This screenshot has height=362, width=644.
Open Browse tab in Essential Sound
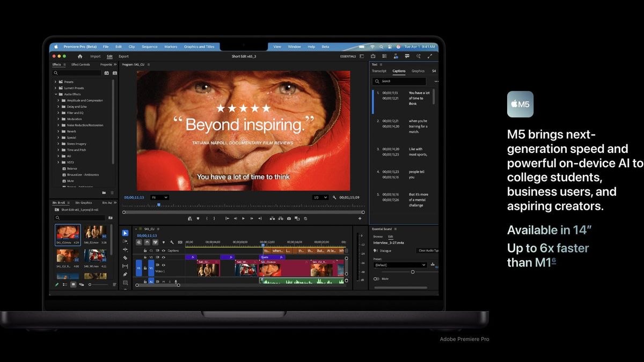tap(378, 237)
